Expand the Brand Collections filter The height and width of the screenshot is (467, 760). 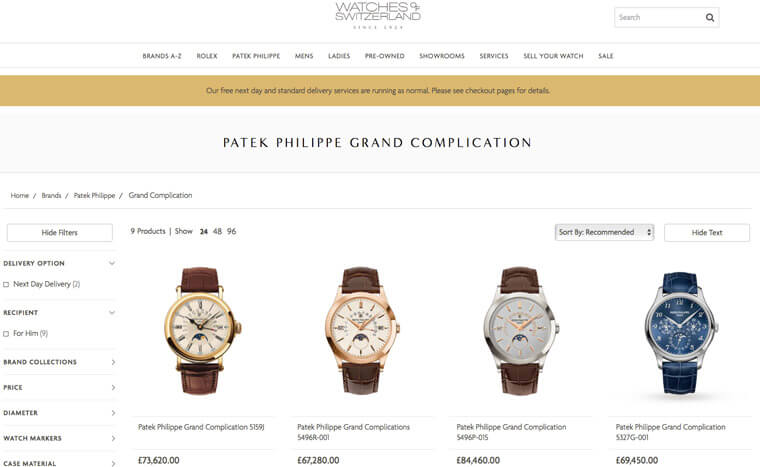(113, 362)
